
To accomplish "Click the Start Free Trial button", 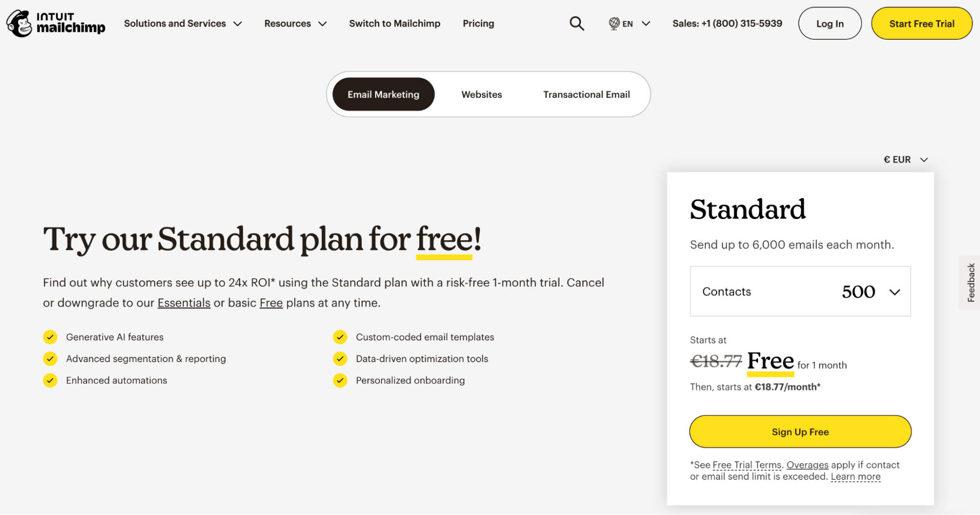I will pos(921,24).
